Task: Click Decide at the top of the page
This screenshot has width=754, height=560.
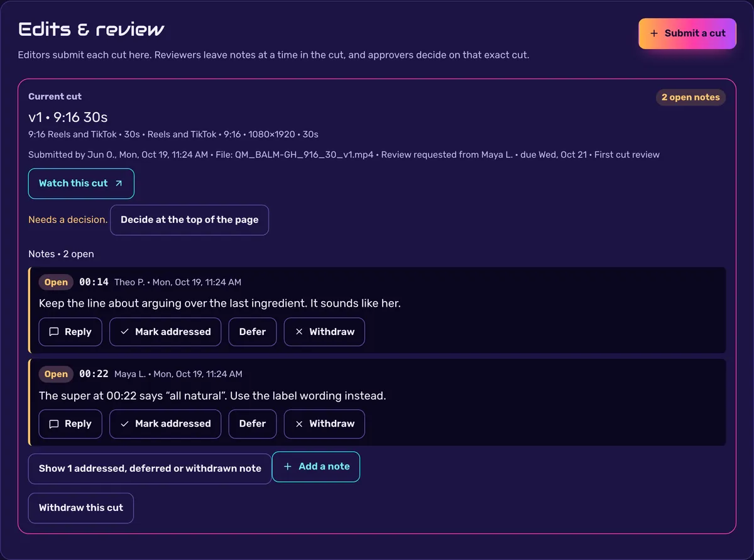Action: (189, 220)
